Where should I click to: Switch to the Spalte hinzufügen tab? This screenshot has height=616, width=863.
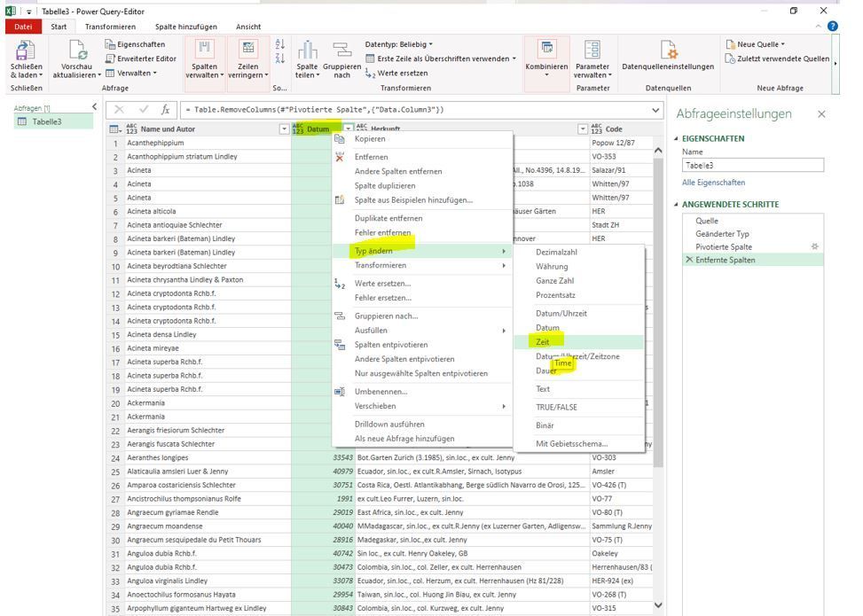186,27
